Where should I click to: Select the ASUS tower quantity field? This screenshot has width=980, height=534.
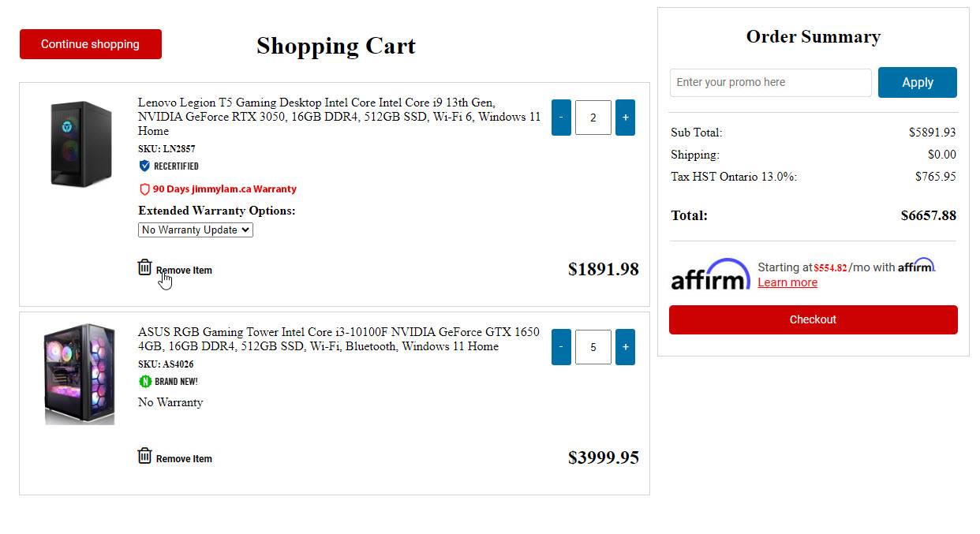point(593,347)
